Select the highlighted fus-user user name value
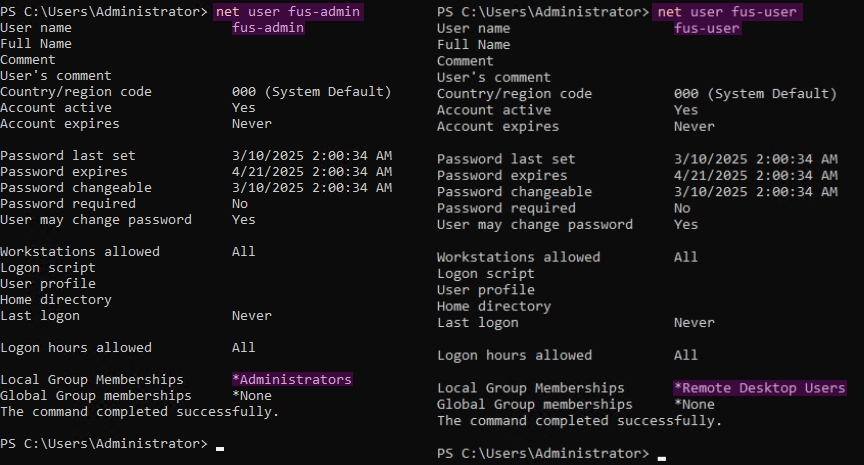This screenshot has height=465, width=864. 707,28
